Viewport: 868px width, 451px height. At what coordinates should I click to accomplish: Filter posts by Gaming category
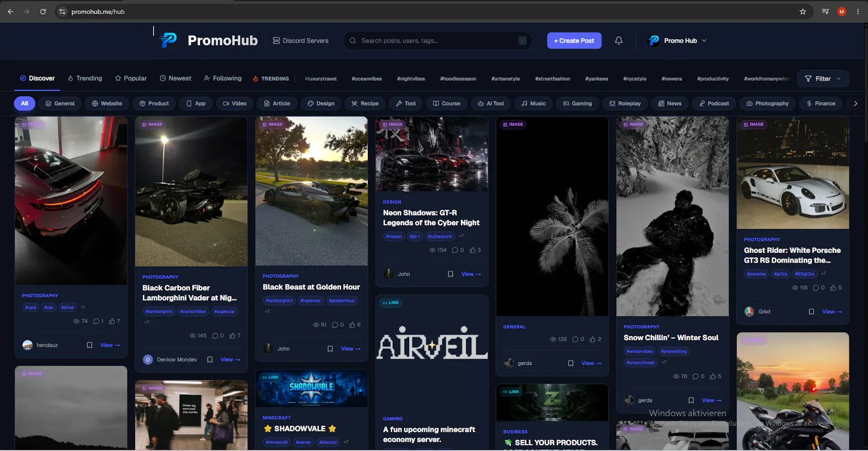[x=577, y=104]
